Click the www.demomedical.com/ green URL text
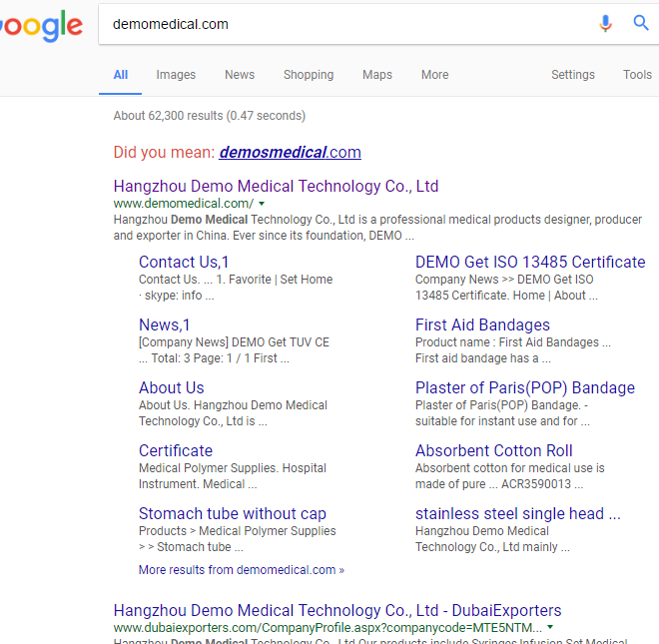This screenshot has height=644, width=659. coord(184,204)
